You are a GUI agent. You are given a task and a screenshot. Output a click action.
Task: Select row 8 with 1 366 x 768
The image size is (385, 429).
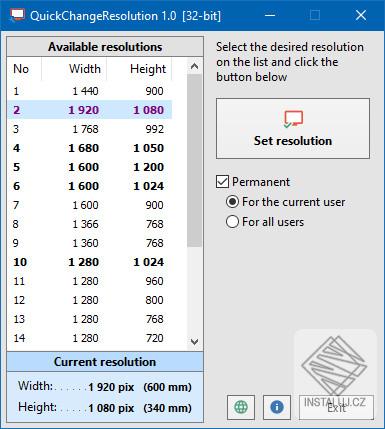click(89, 224)
